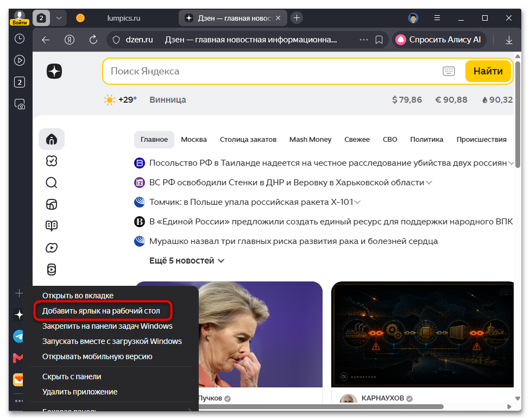
Task: Expand the Томчик Польша ракета headline chevron
Action: [x=357, y=203]
